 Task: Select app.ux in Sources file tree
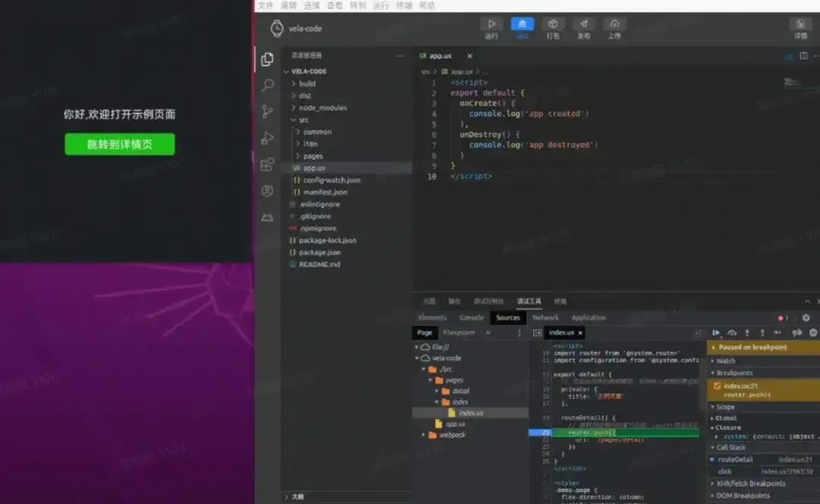(455, 424)
